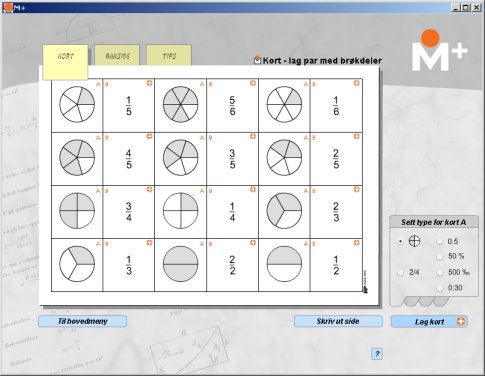Click Skriv ut side button

[x=338, y=321]
